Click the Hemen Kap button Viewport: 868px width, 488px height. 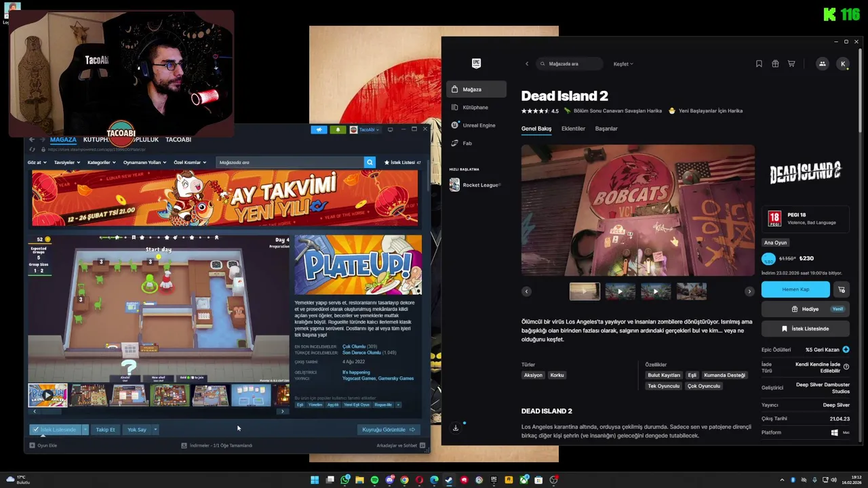tap(795, 289)
